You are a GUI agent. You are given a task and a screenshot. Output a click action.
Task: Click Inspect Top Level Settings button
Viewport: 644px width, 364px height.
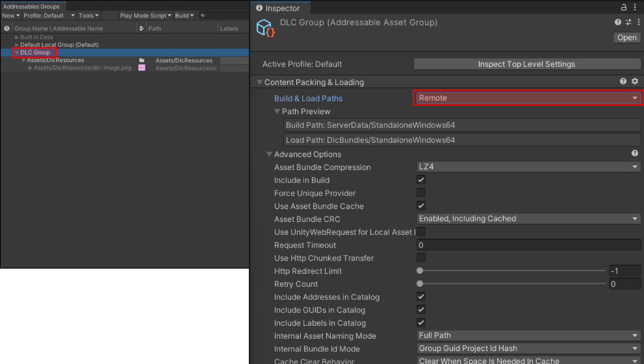(x=527, y=64)
